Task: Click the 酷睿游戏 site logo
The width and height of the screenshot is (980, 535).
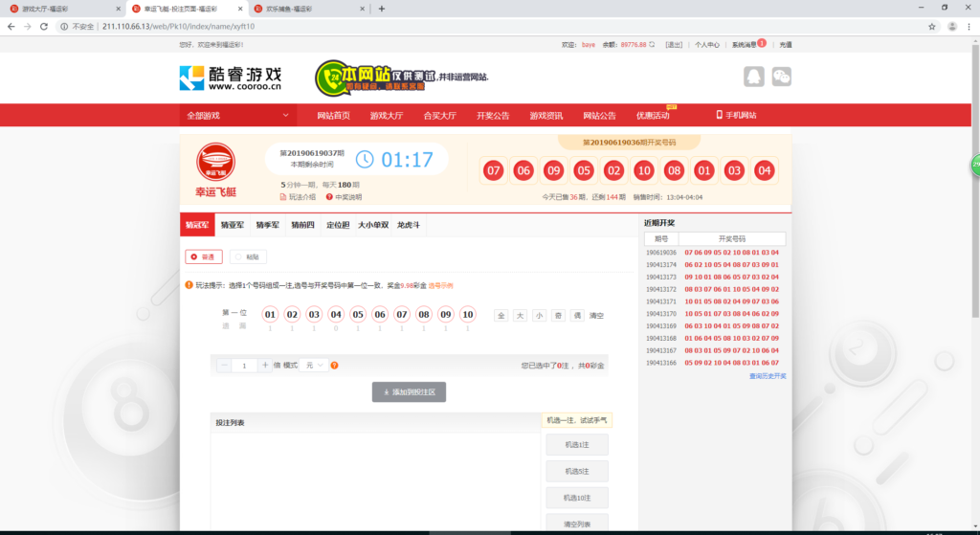Action: click(231, 78)
